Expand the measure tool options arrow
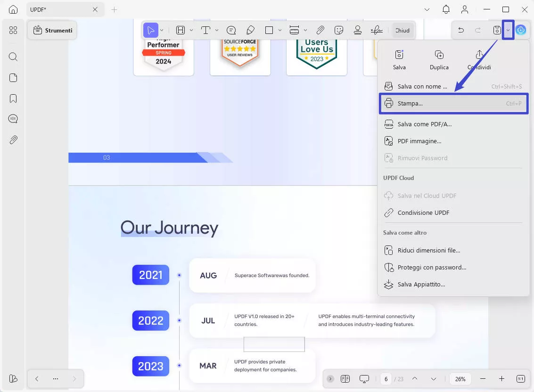534x392 pixels. tap(305, 30)
